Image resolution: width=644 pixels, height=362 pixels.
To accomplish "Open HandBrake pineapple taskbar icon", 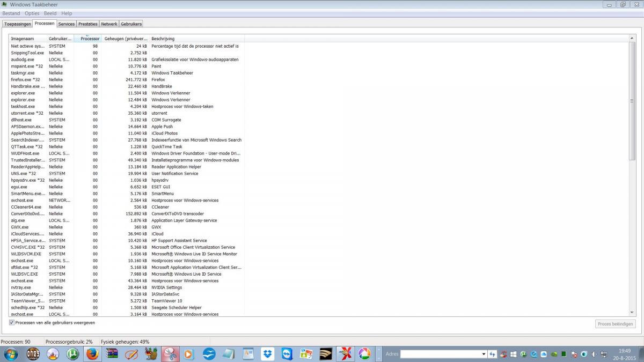I will (x=151, y=354).
